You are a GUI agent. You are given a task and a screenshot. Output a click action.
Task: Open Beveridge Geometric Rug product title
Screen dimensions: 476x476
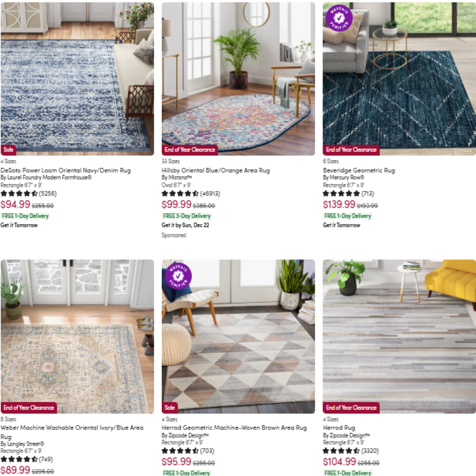(359, 170)
